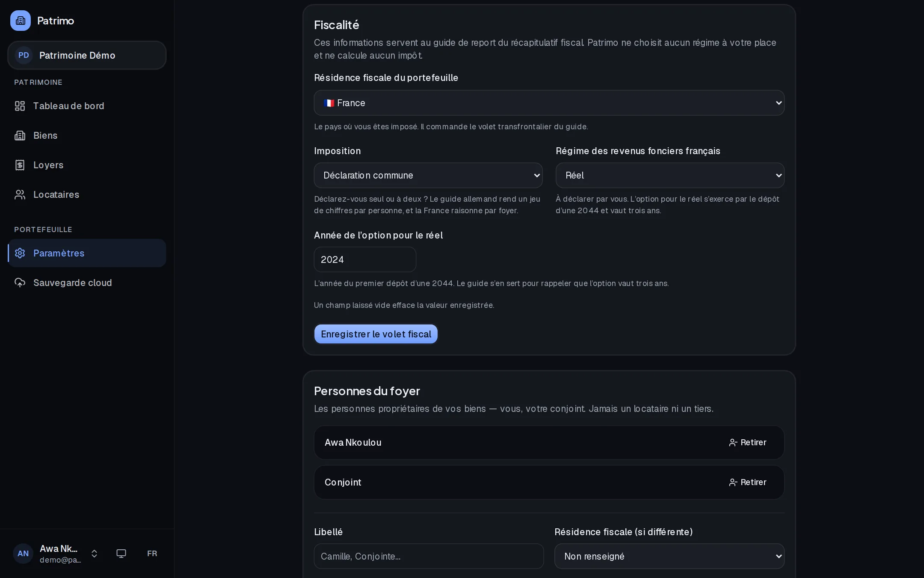
Task: Switch language with the FR button
Action: click(x=152, y=554)
